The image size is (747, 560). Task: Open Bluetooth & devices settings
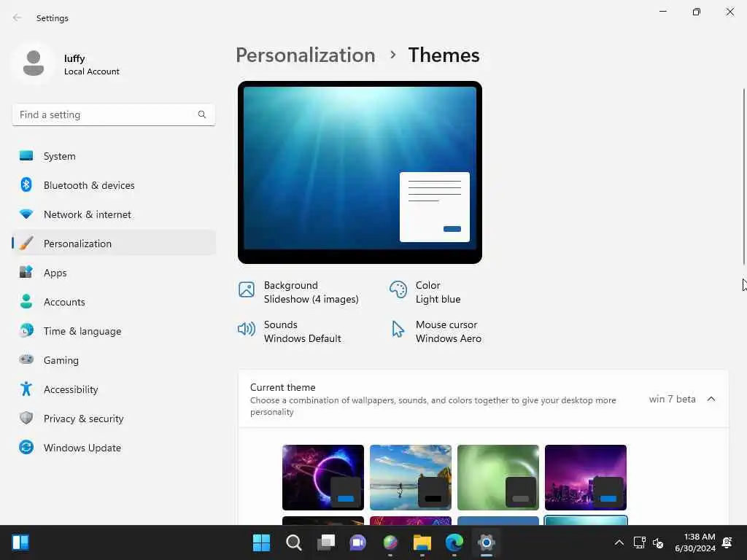click(114, 184)
